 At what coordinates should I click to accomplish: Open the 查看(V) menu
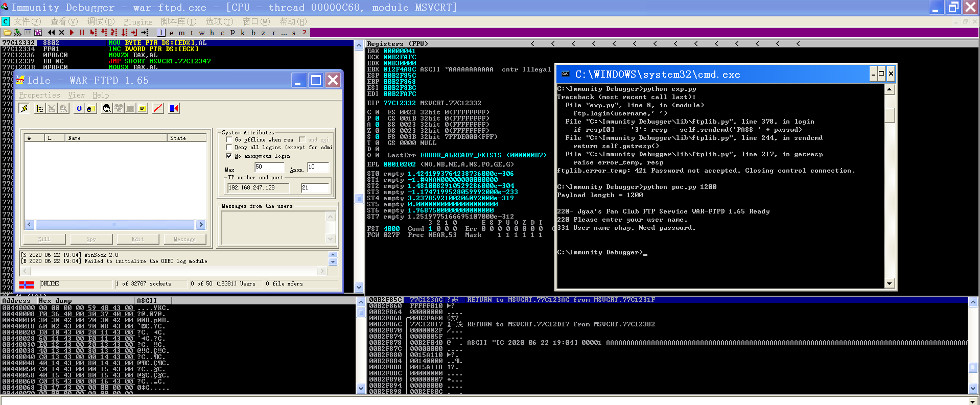coord(64,21)
